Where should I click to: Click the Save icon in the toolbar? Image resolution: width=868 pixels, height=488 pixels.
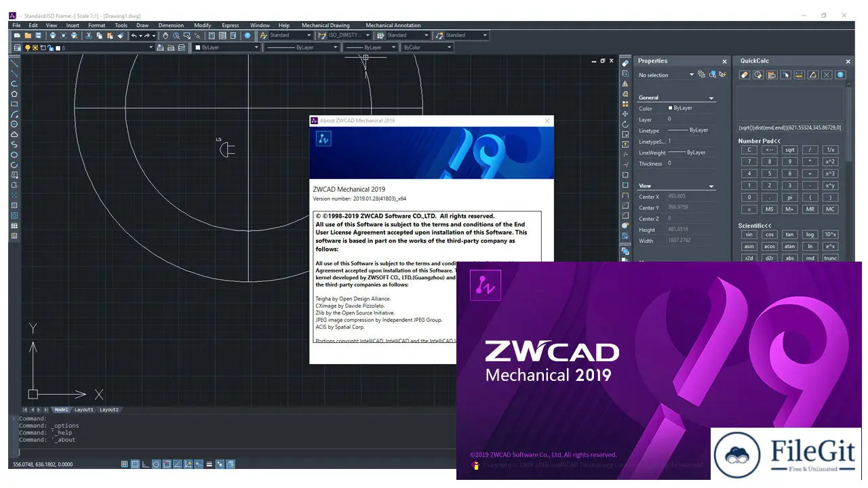38,35
